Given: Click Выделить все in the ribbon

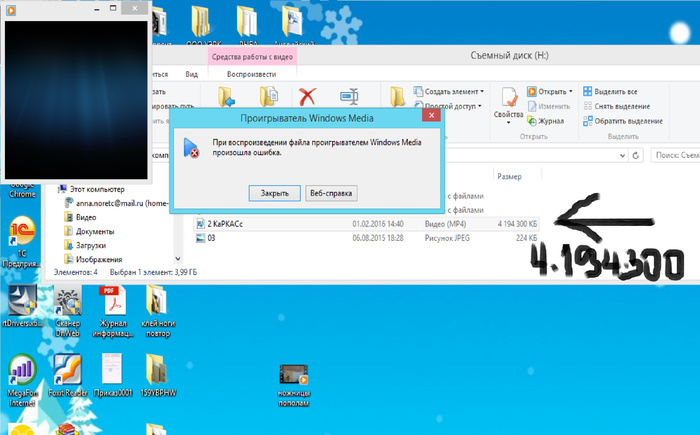Looking at the screenshot, I should coord(610,92).
